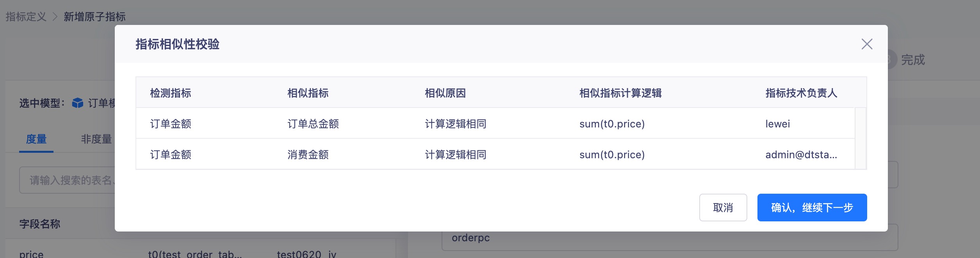Select the 消费金额 similar metric cell
This screenshot has height=258, width=980.
point(308,155)
